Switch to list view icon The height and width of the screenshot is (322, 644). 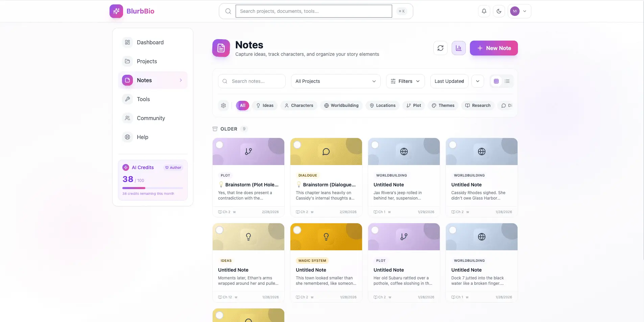pyautogui.click(x=507, y=81)
